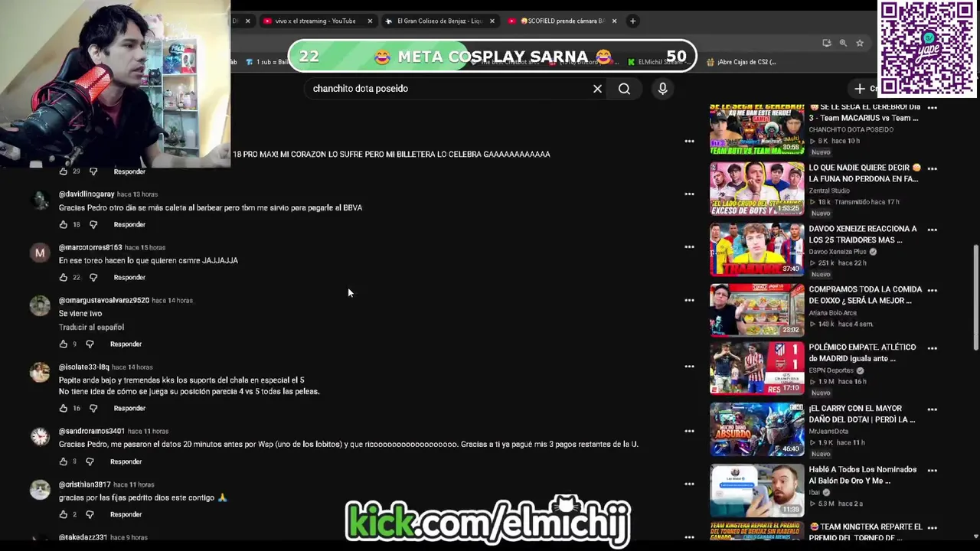980x551 pixels.
Task: Open the DAVOO XENEIZE REACCIONA video thumbnail
Action: [756, 249]
